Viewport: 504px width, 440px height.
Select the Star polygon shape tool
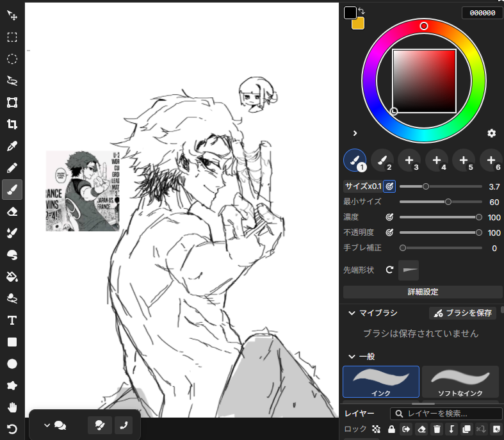pos(12,386)
